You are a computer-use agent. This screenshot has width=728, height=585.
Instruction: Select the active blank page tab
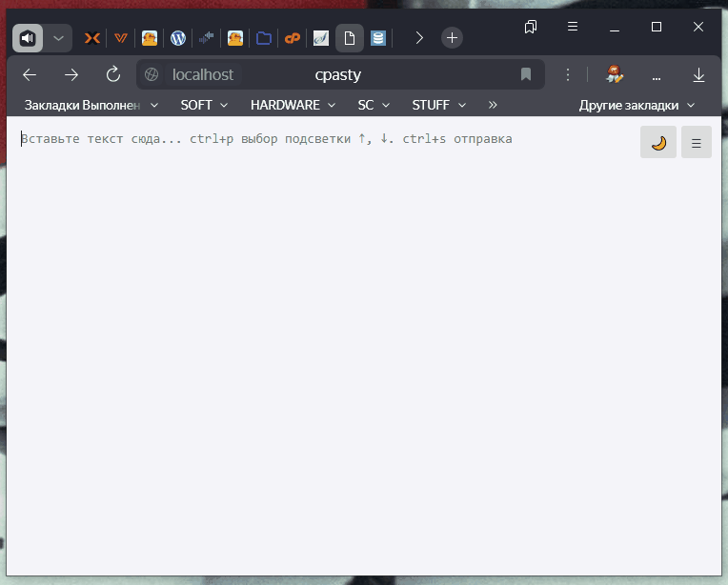pyautogui.click(x=350, y=38)
